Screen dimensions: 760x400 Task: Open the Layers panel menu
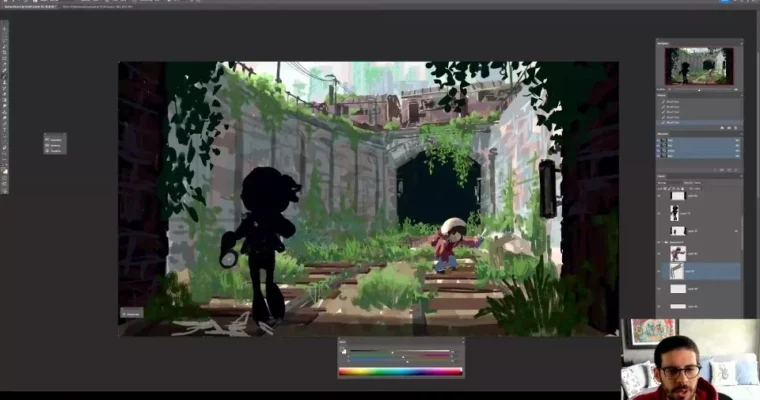[741, 176]
